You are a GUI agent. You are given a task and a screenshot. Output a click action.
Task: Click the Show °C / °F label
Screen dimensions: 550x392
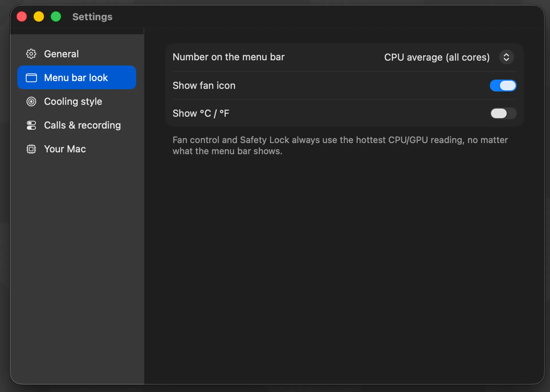pyautogui.click(x=201, y=113)
